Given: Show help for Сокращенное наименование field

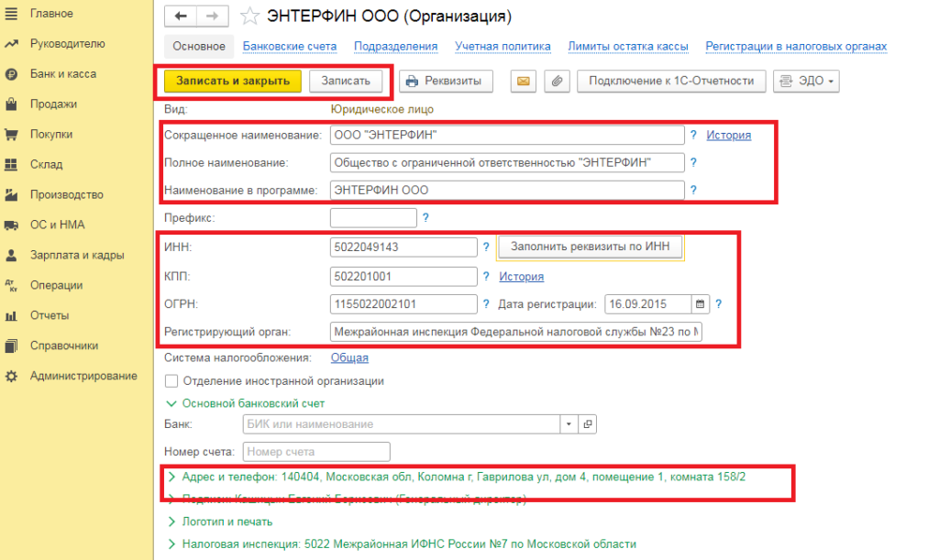Looking at the screenshot, I should 693,136.
